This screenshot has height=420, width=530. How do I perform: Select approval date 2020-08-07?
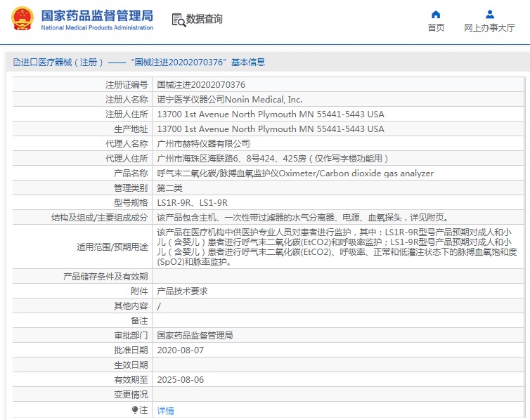click(x=181, y=350)
